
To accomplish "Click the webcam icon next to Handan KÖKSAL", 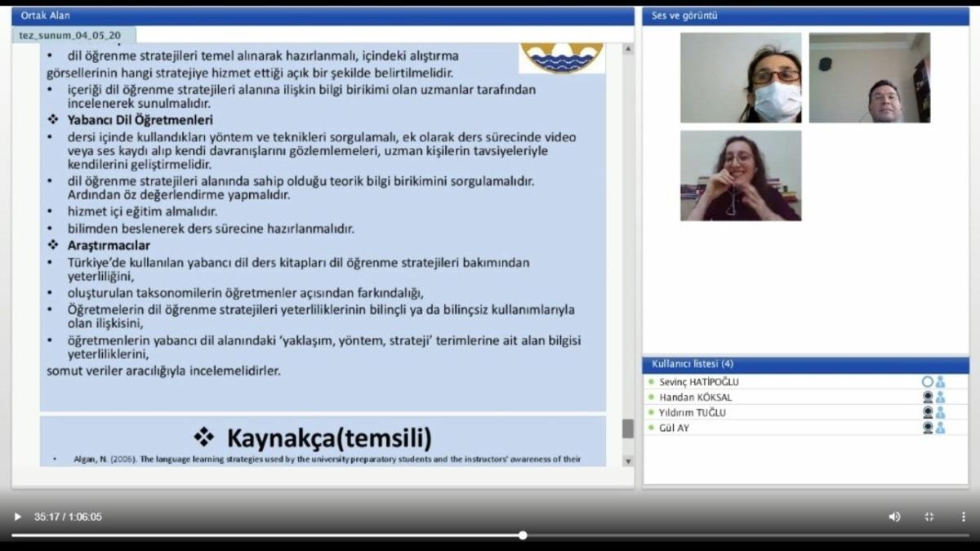I will pos(928,398).
